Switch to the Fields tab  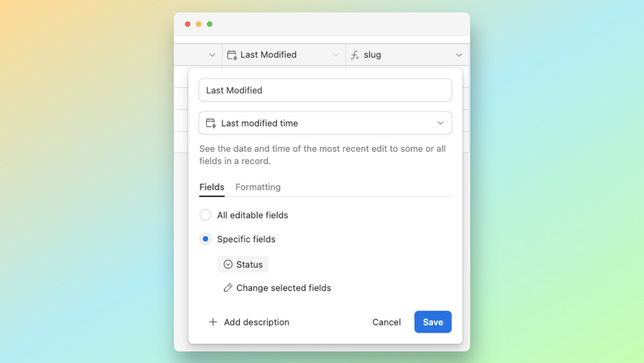coord(212,187)
